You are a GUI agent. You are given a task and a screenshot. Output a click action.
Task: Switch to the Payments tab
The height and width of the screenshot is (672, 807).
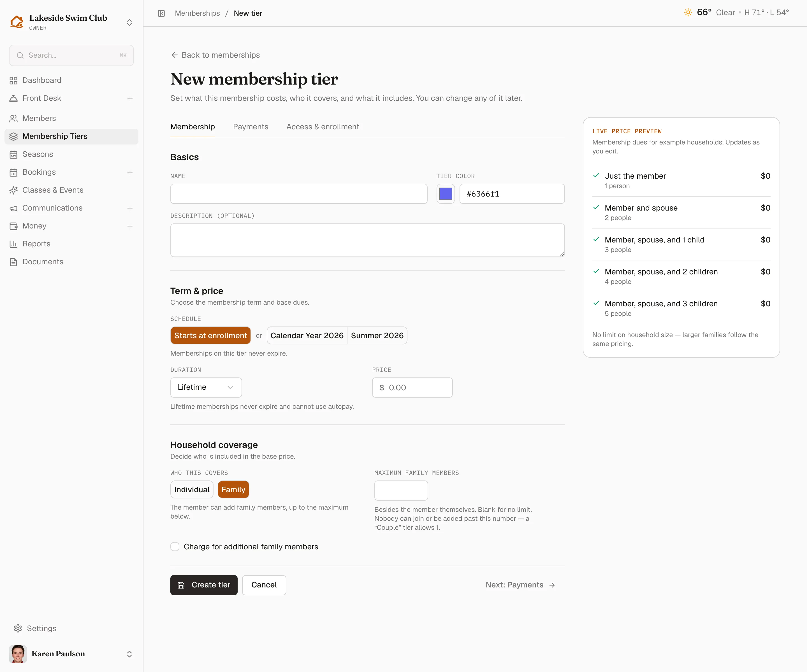point(251,127)
